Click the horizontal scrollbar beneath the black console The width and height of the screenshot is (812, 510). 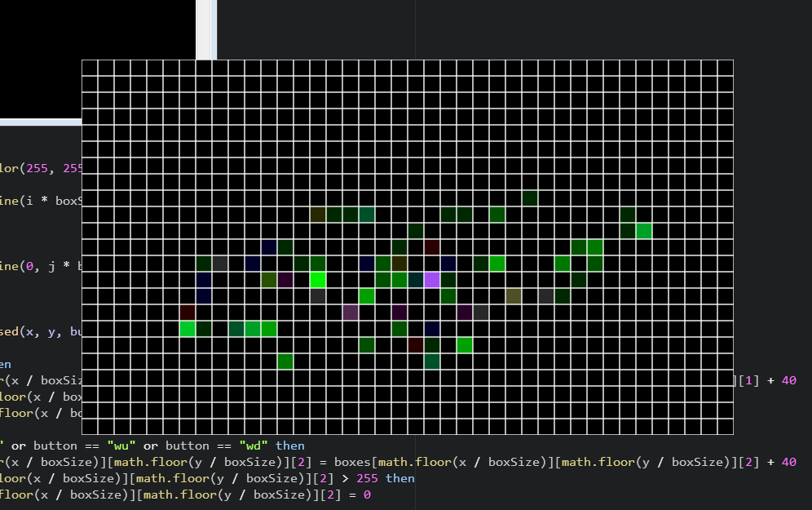[41, 122]
